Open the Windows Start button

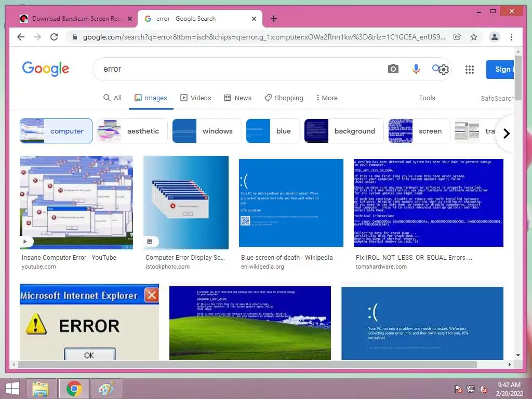pyautogui.click(x=12, y=389)
